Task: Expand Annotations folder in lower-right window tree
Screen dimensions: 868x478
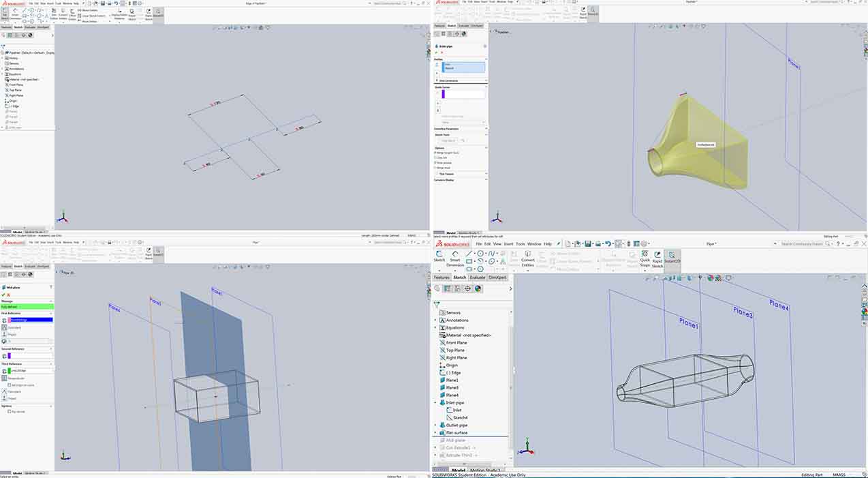Action: pyautogui.click(x=435, y=320)
